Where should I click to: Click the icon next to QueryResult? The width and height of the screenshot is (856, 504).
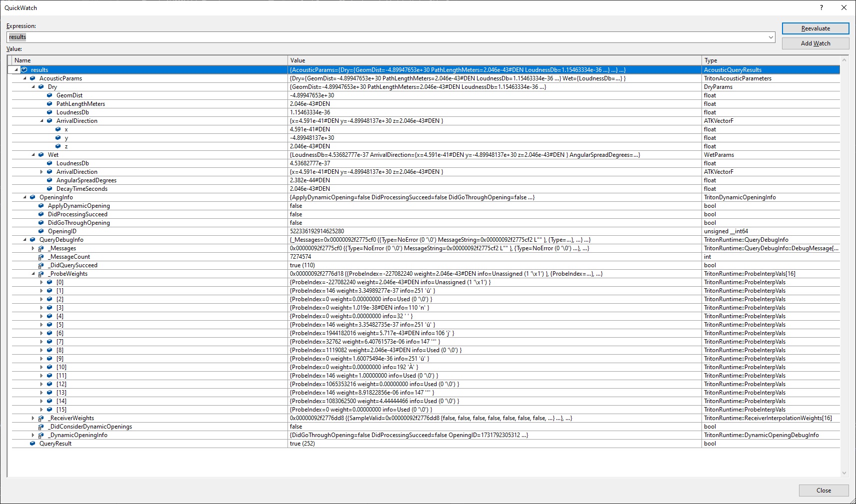[x=32, y=444]
